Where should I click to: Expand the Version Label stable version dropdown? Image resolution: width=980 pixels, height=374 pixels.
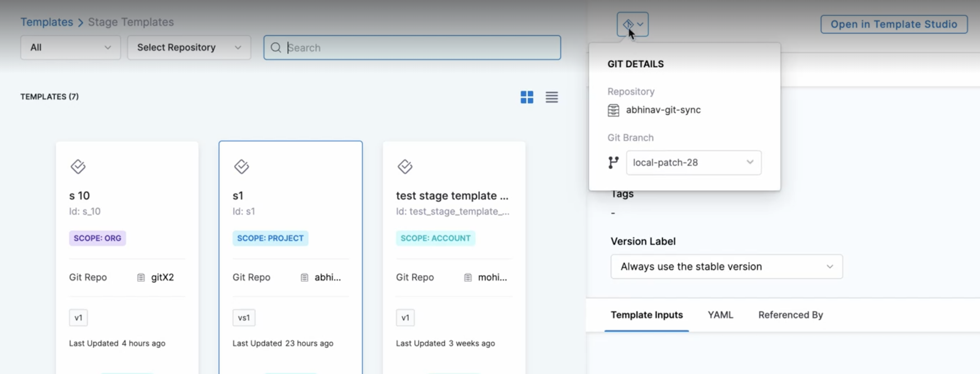(726, 267)
